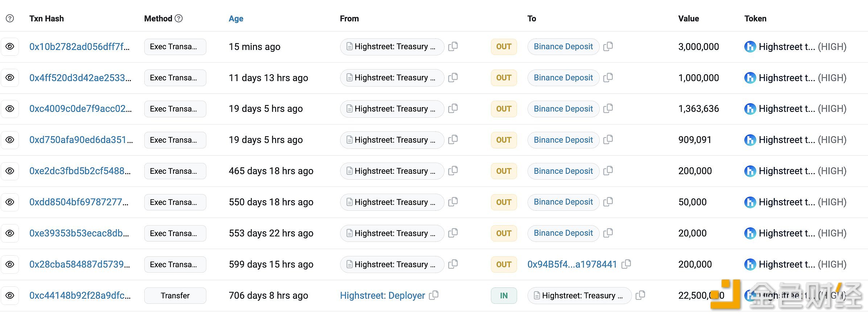Screen dimensions: 868x315
Task: Click the help icon beside the Method header
Action: [x=178, y=18]
